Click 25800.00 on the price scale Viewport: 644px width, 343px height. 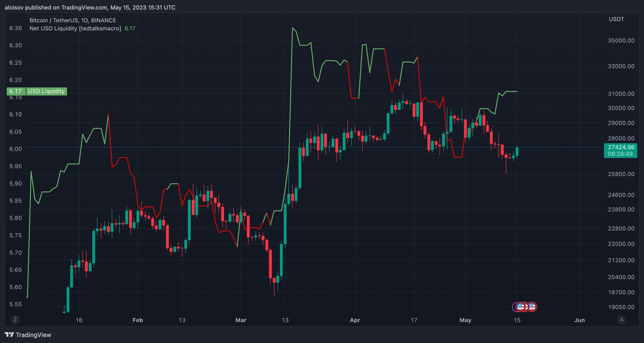pyautogui.click(x=621, y=174)
